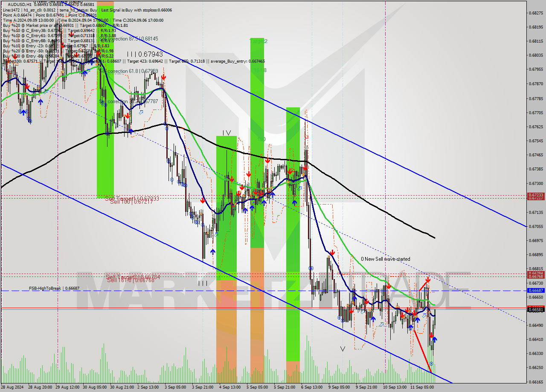Viewport: 546px width, 392px height.
Task: Click the 0.66975 price scale value
Action: (536, 240)
